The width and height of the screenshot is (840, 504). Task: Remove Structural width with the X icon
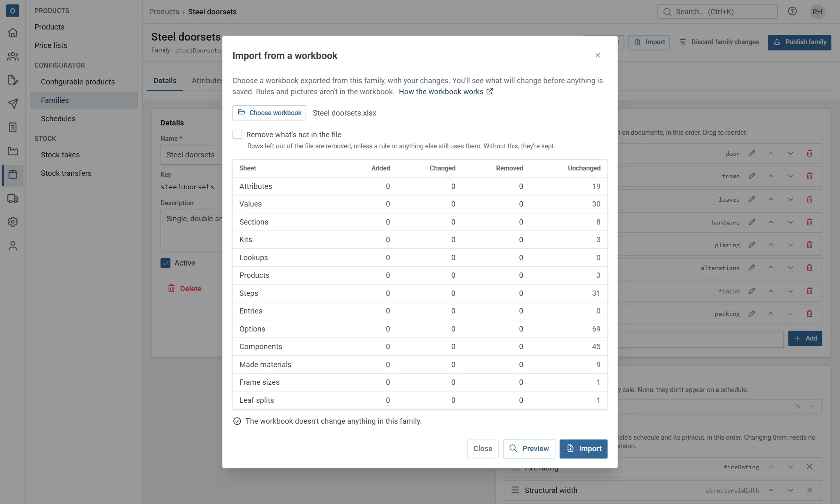click(x=809, y=490)
